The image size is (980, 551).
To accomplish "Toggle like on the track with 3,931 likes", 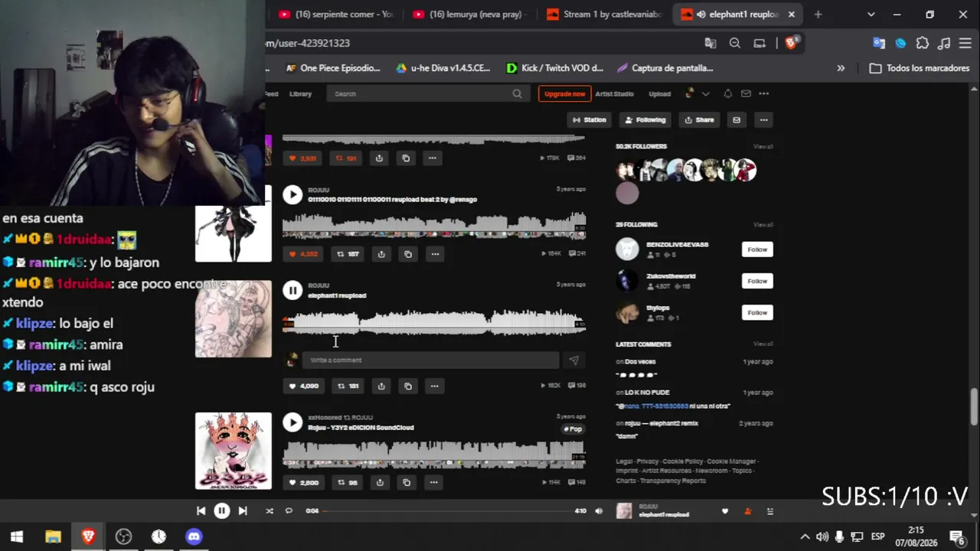I will click(303, 158).
